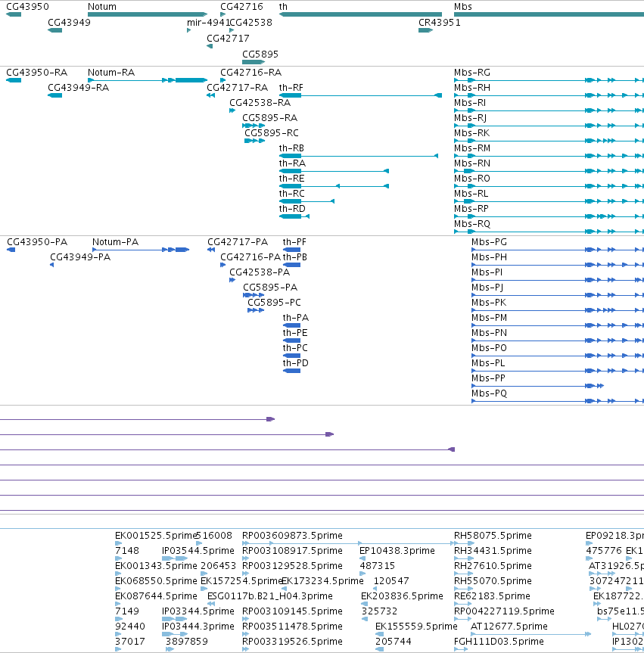Select the Mbs gene track
The height and width of the screenshot is (653, 644).
(x=549, y=14)
